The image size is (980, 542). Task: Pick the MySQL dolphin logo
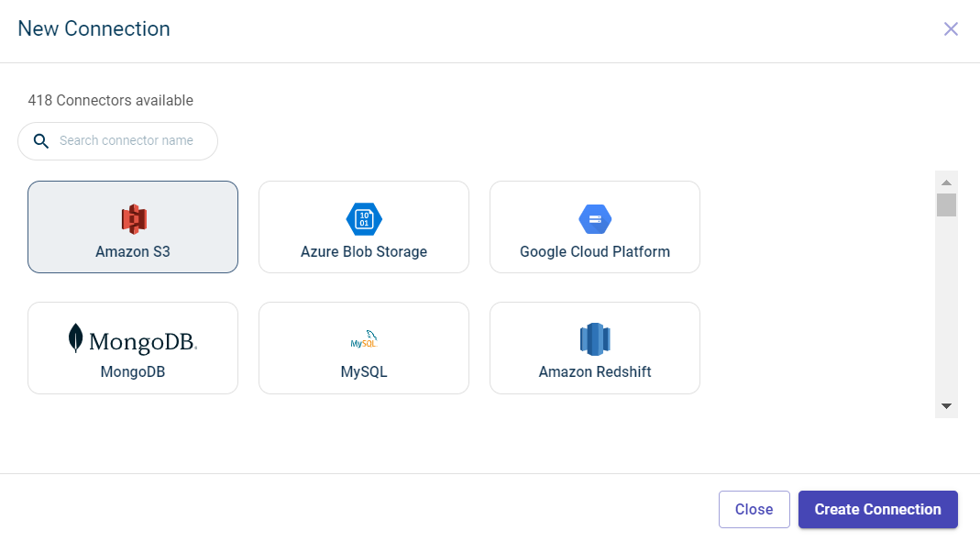(x=364, y=339)
